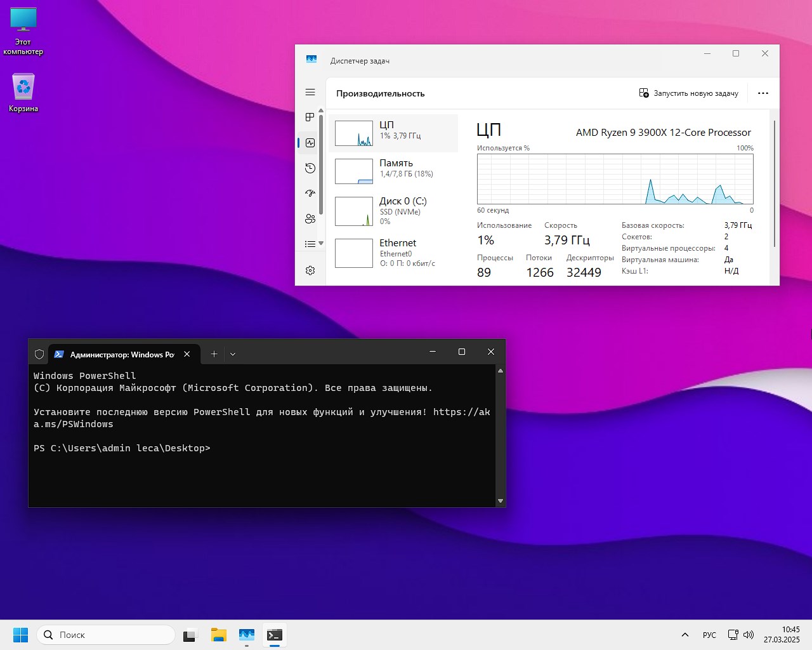Open the Users page icon in sidebar
The image size is (812, 650).
coord(310,219)
